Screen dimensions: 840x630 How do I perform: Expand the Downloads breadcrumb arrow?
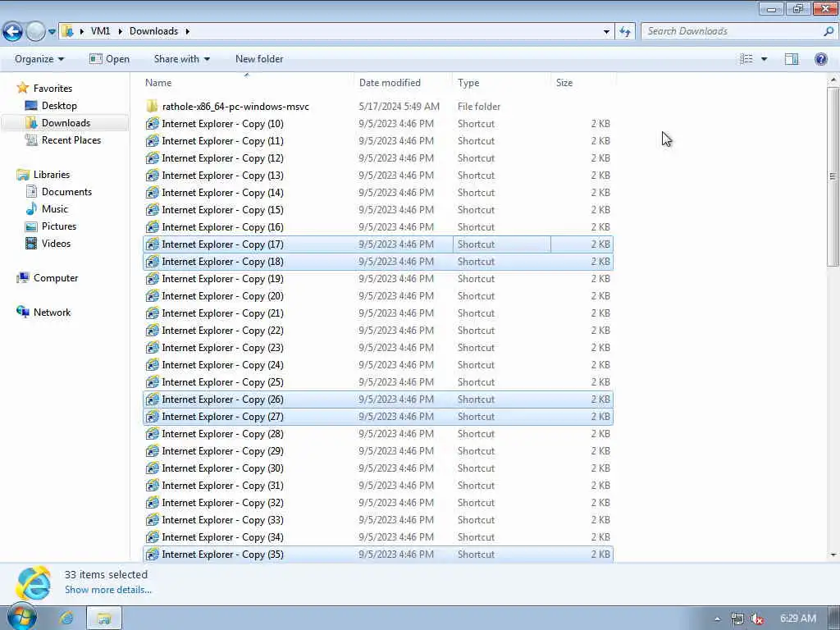188,31
